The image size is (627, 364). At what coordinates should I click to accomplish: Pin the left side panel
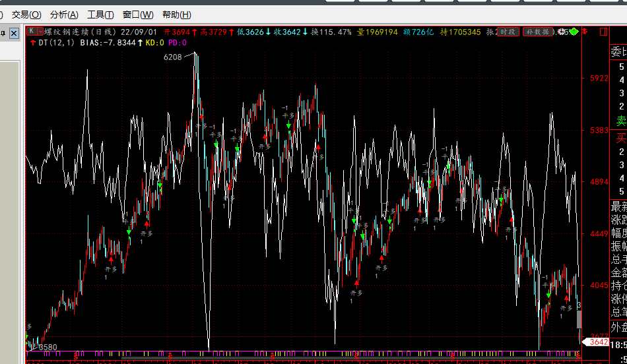click(x=3, y=33)
